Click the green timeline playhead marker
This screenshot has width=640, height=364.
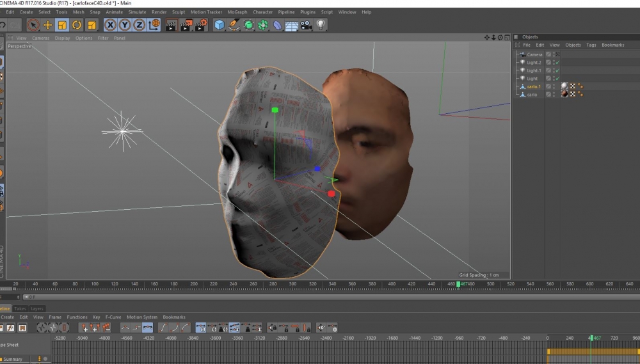point(458,284)
